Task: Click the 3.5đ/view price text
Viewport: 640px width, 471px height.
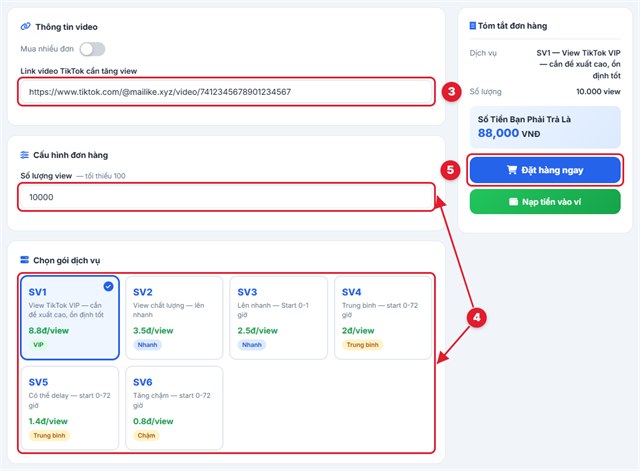Action: [x=153, y=331]
